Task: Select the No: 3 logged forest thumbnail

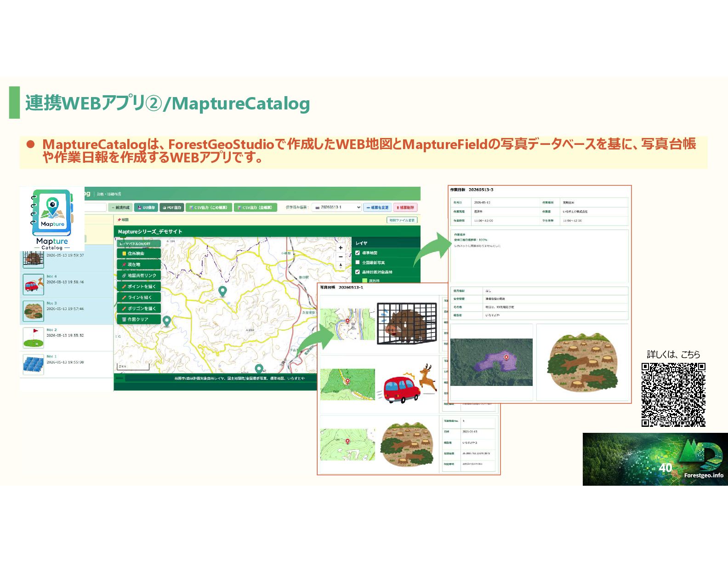Action: [34, 311]
